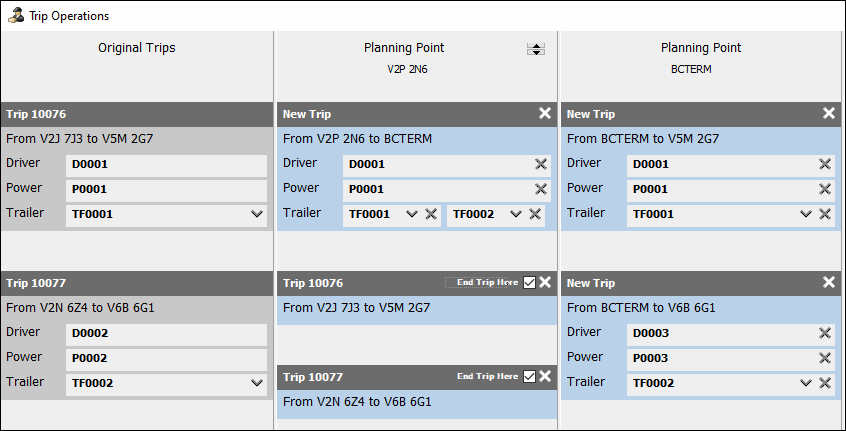Toggle End Trip Here for Trip 10077
This screenshot has height=431, width=846.
tap(530, 377)
